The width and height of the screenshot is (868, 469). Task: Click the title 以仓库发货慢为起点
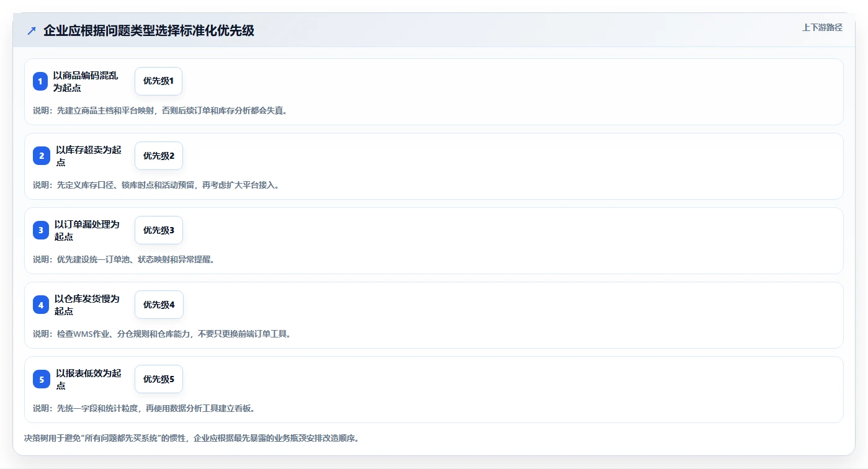[x=87, y=305]
